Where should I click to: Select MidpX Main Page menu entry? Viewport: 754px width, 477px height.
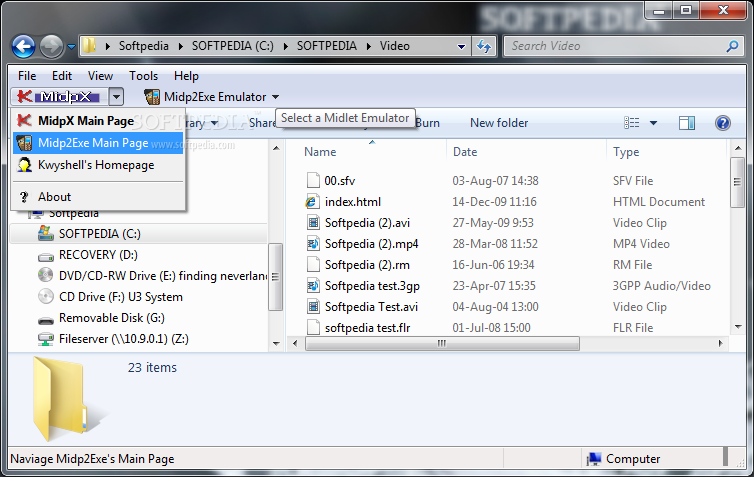(x=98, y=121)
